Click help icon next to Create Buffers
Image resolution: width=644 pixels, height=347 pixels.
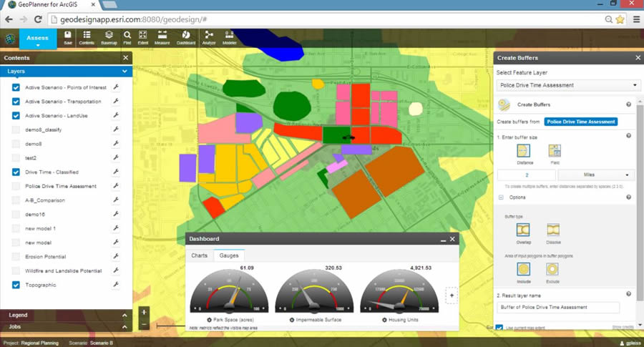(628, 104)
